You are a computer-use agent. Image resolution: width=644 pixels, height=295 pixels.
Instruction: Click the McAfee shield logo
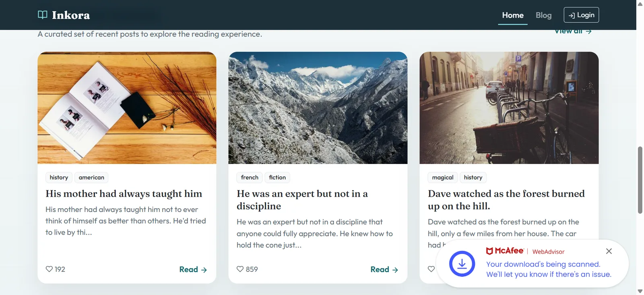(489, 251)
